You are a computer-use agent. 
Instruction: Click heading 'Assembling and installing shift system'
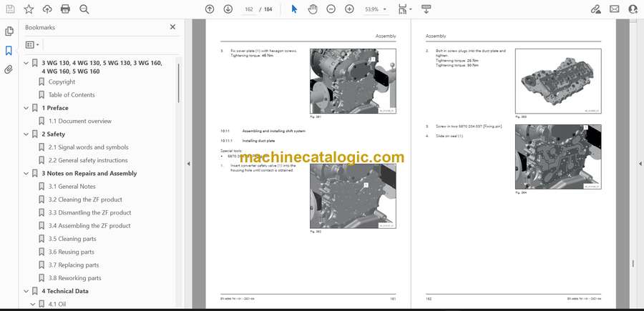click(273, 131)
